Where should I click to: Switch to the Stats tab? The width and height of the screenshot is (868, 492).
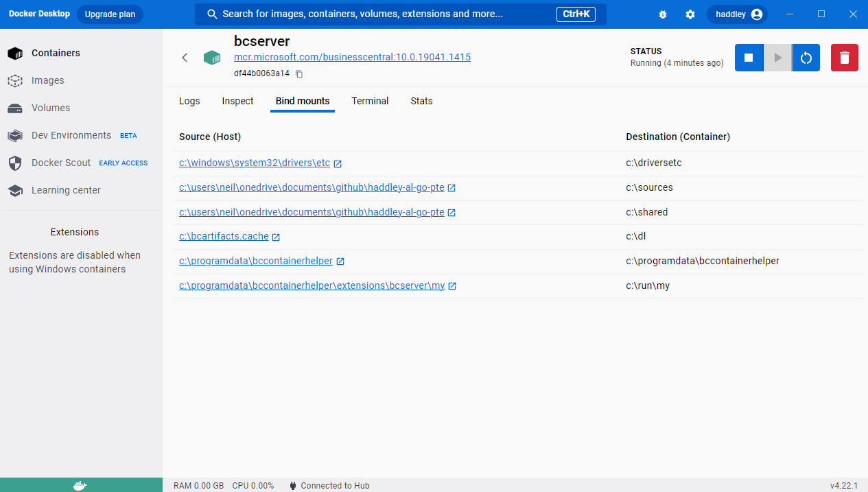click(421, 101)
